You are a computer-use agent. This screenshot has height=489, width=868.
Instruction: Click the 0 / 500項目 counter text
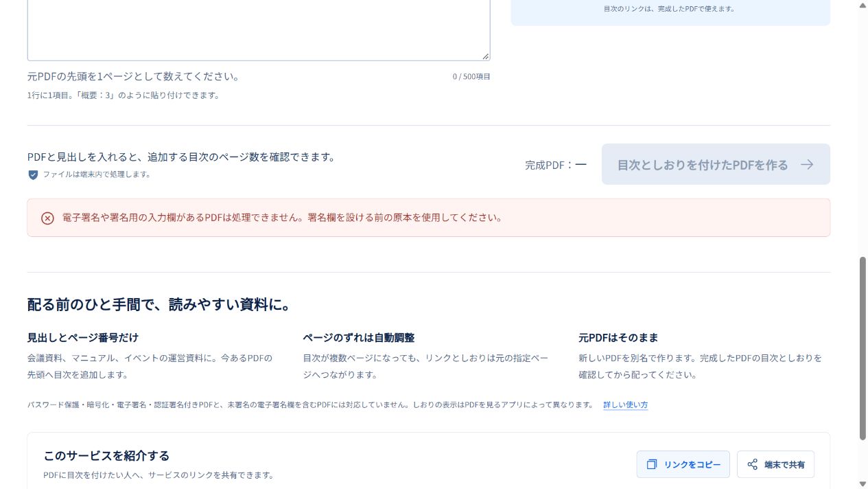(471, 76)
